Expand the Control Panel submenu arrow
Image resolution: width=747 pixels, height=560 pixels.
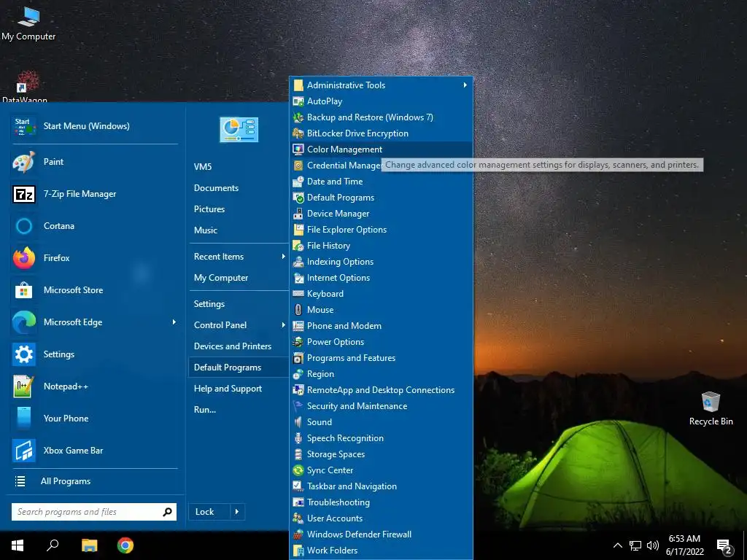[283, 325]
